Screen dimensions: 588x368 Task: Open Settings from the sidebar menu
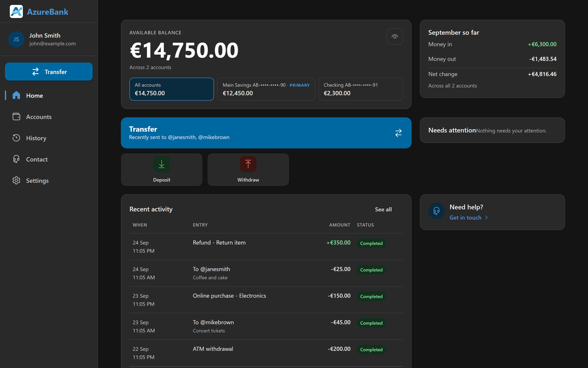(49, 180)
